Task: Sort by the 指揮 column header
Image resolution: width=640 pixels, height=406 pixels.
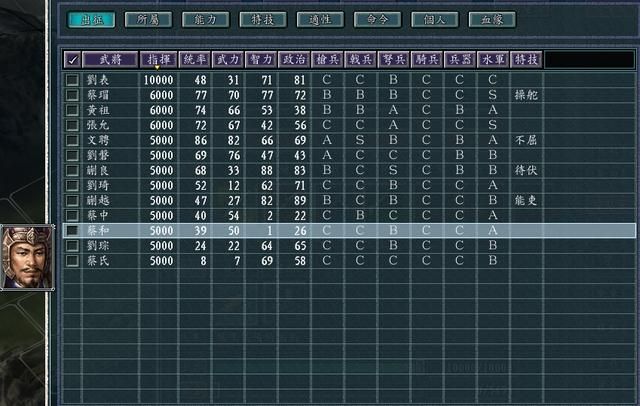Action: [158, 60]
